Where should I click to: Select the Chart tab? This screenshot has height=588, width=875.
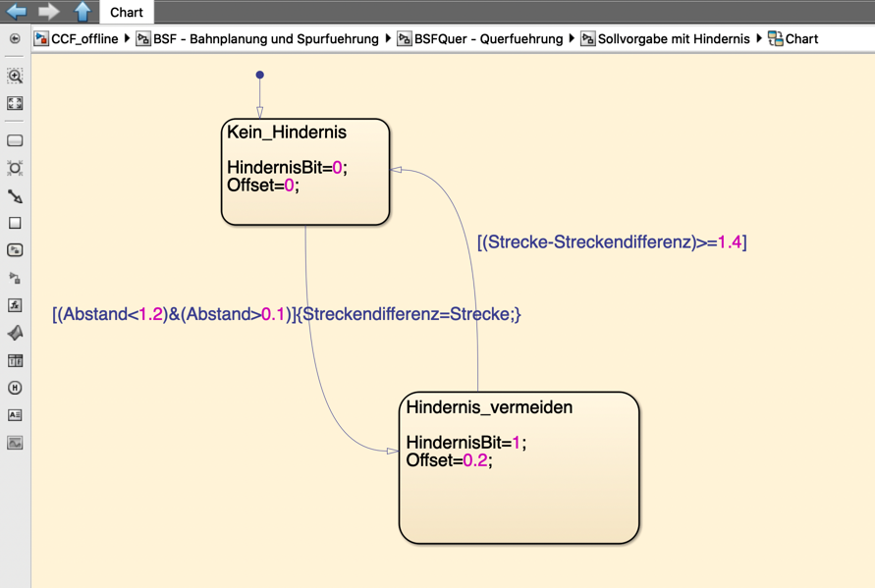pos(126,13)
